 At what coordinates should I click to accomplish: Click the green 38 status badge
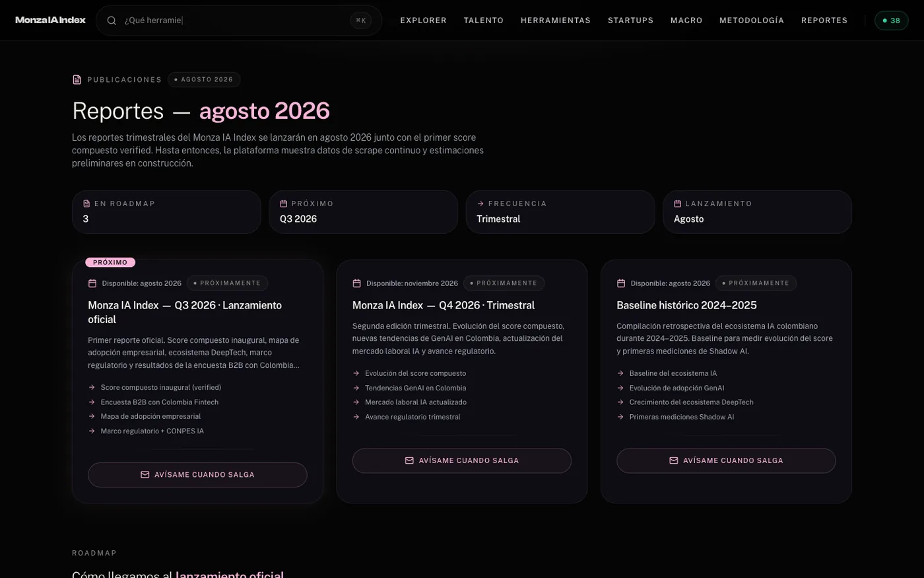tap(891, 20)
